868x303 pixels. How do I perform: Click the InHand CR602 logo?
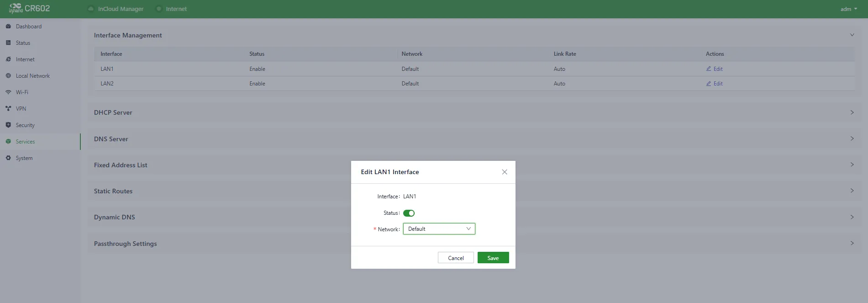point(29,9)
